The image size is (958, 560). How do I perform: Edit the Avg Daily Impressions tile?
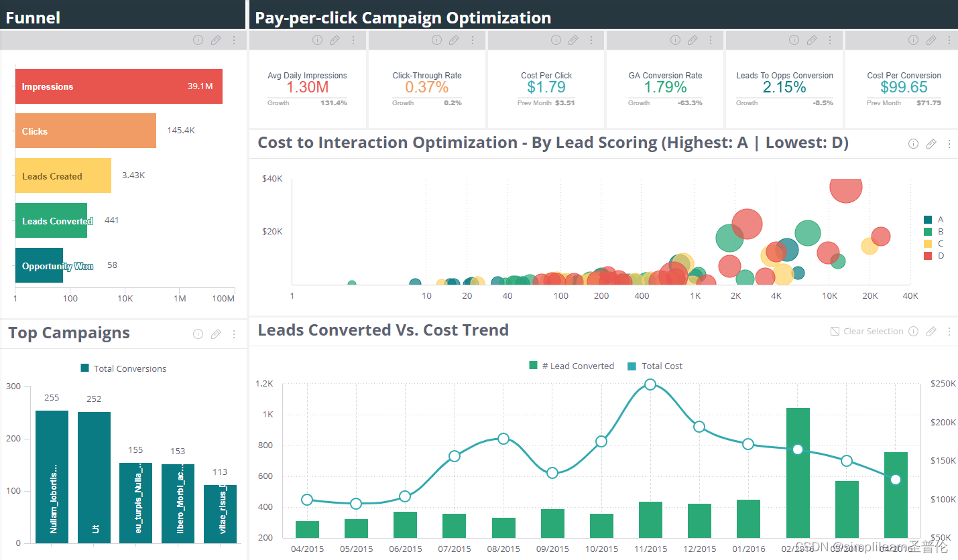(x=335, y=40)
